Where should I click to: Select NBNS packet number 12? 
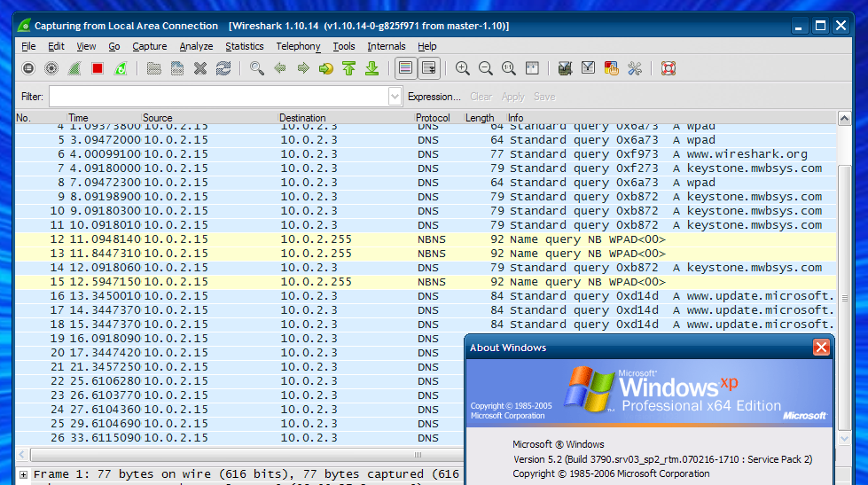coord(426,239)
